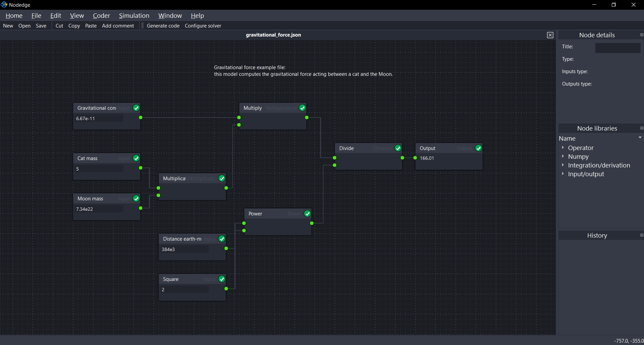Click the Cat mass node status checkmark
This screenshot has width=644, height=345.
pyautogui.click(x=136, y=158)
